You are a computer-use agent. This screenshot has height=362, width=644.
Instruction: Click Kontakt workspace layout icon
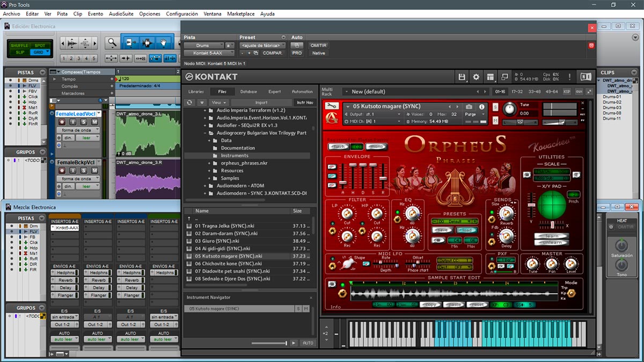490,77
